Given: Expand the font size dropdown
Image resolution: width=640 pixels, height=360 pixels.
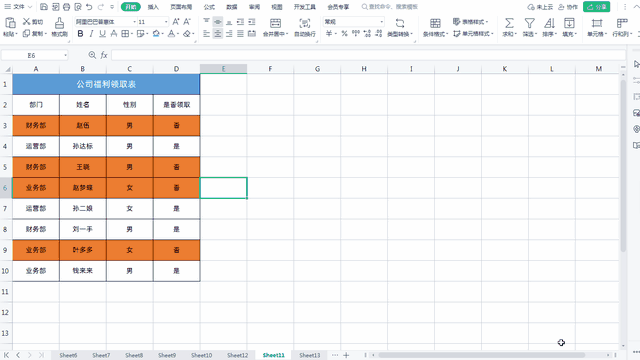Looking at the screenshot, I should (166, 22).
